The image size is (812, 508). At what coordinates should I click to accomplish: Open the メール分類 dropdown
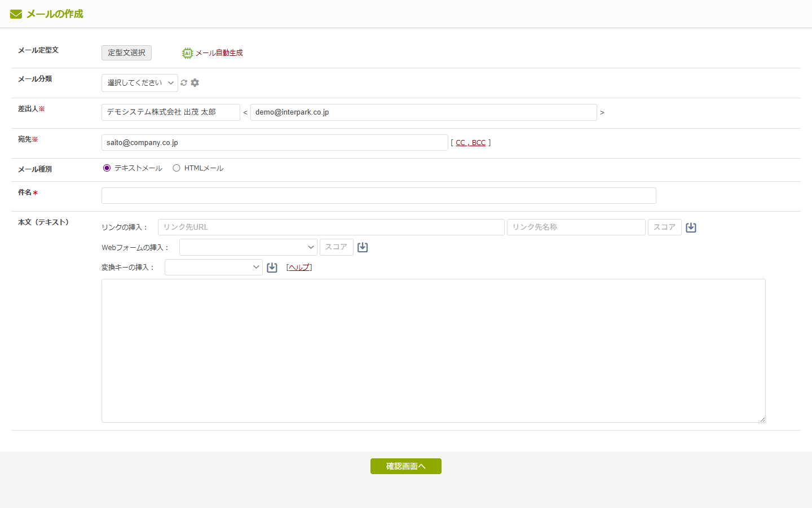(140, 83)
